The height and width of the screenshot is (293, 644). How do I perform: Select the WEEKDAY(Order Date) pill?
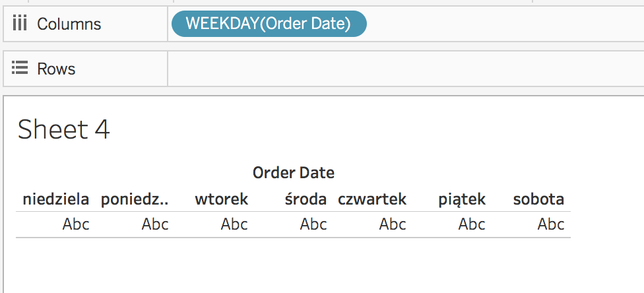click(269, 24)
